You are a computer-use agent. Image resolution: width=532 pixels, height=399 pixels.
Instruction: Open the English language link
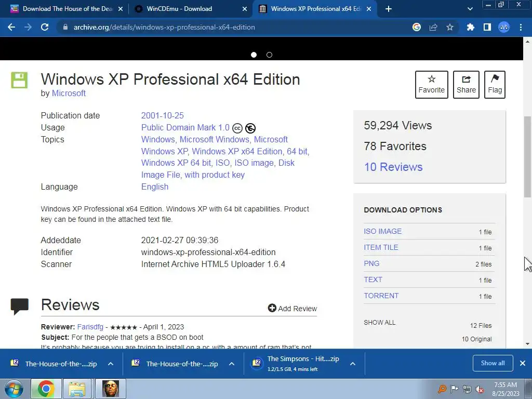tap(155, 187)
